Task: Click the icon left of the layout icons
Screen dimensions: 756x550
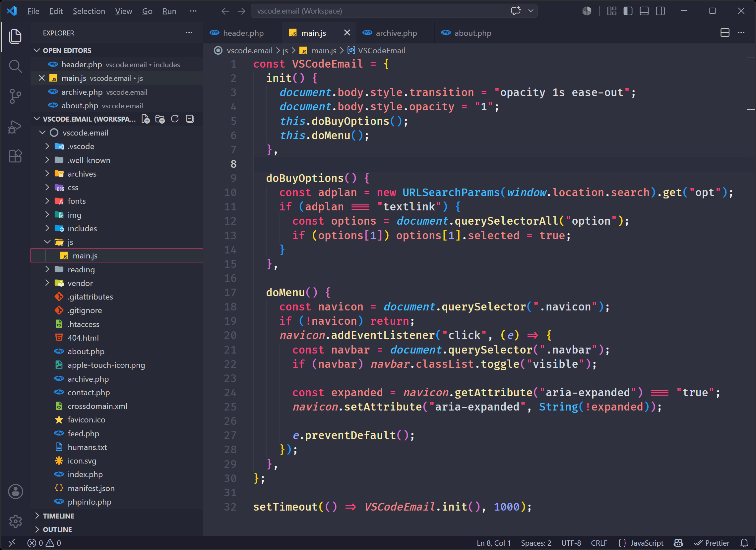Action: (587, 11)
